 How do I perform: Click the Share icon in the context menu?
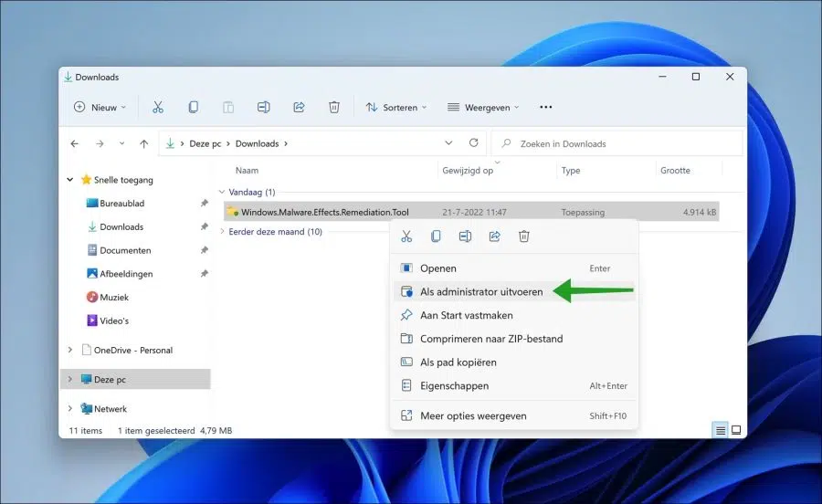click(494, 236)
